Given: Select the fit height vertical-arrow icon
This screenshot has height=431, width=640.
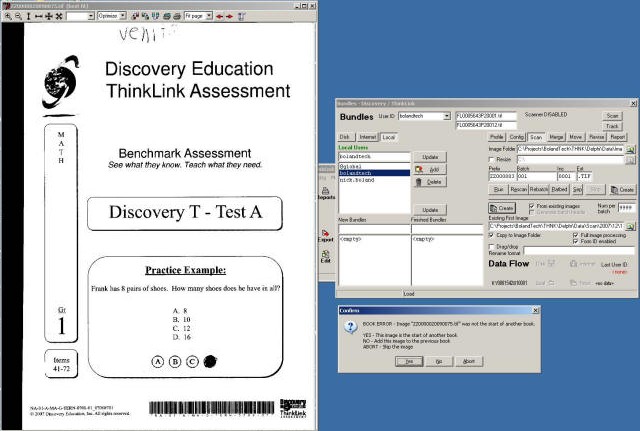Looking at the screenshot, I should tap(29, 16).
